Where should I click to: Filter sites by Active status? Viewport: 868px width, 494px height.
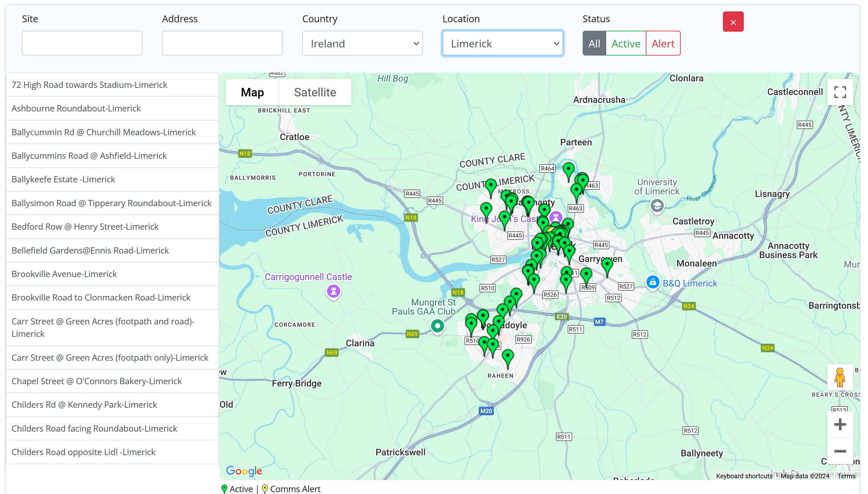[626, 43]
